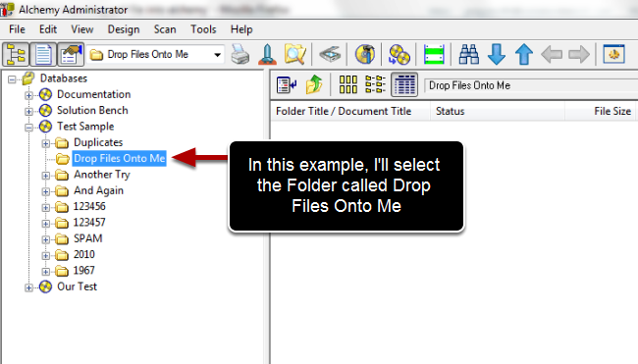Click the green film strip icon
This screenshot has height=364, width=638.
tap(434, 55)
